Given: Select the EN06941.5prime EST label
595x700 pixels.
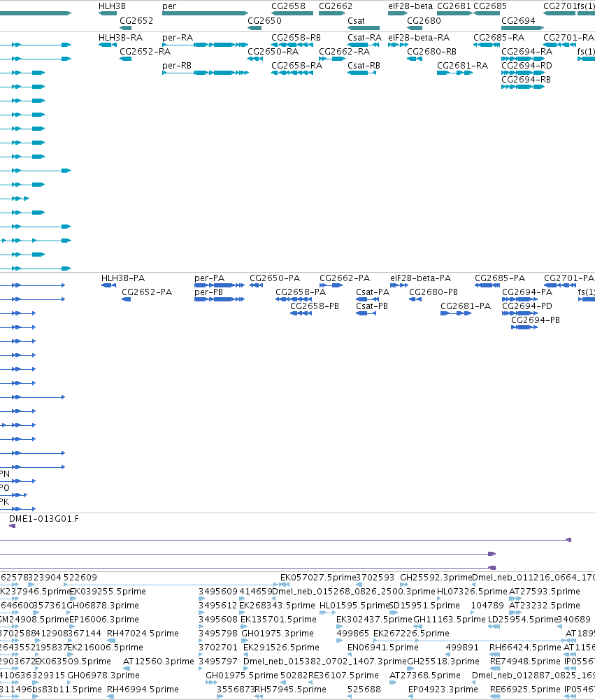Looking at the screenshot, I should click(383, 647).
